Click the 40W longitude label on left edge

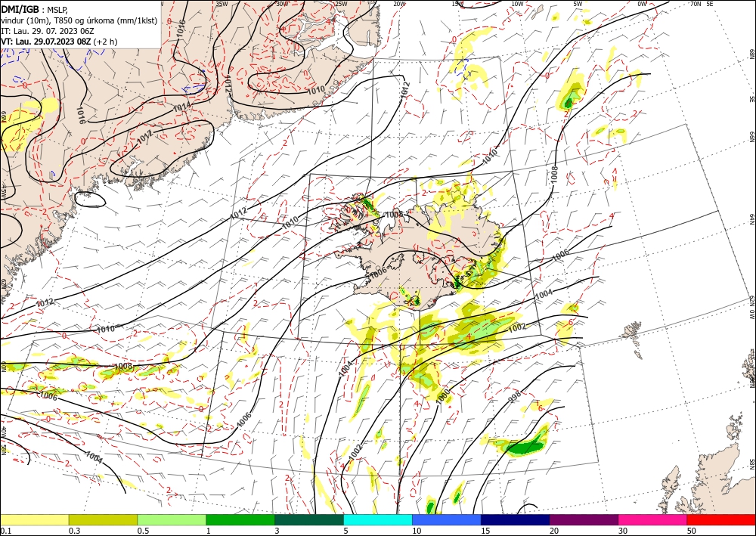tap(3, 432)
